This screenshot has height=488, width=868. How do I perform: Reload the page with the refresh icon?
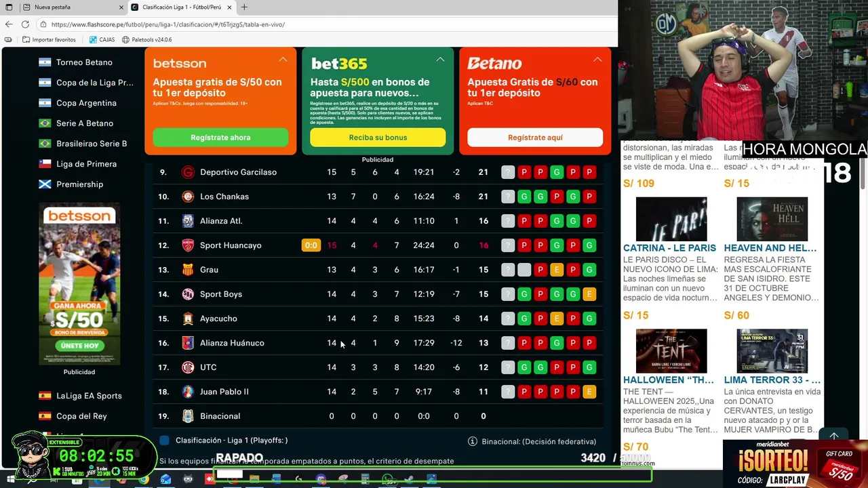pos(25,24)
